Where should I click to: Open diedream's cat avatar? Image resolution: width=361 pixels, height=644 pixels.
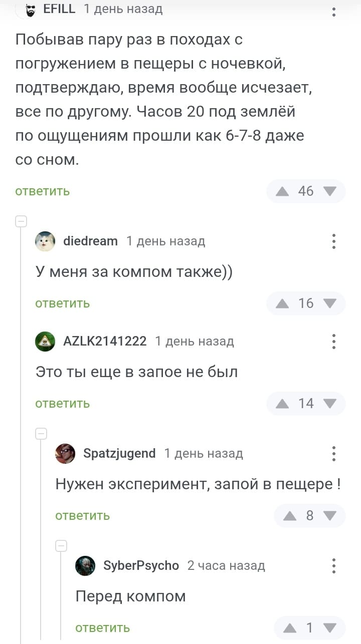[45, 241]
